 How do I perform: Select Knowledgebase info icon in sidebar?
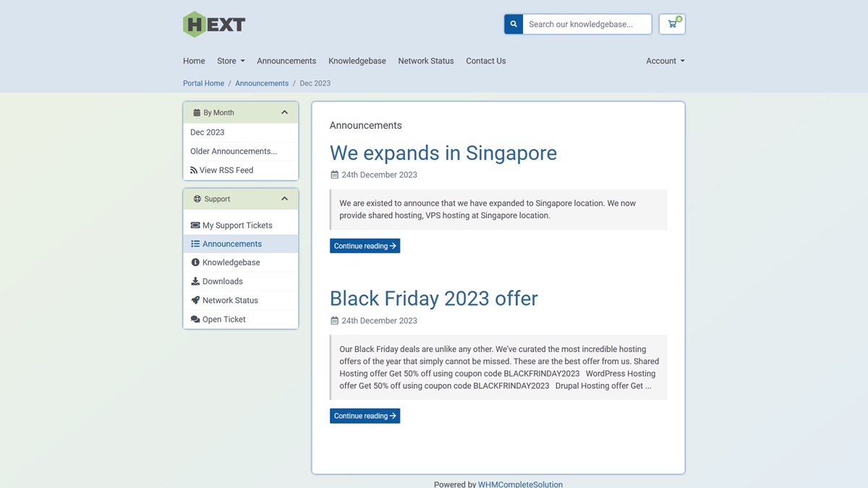click(195, 262)
